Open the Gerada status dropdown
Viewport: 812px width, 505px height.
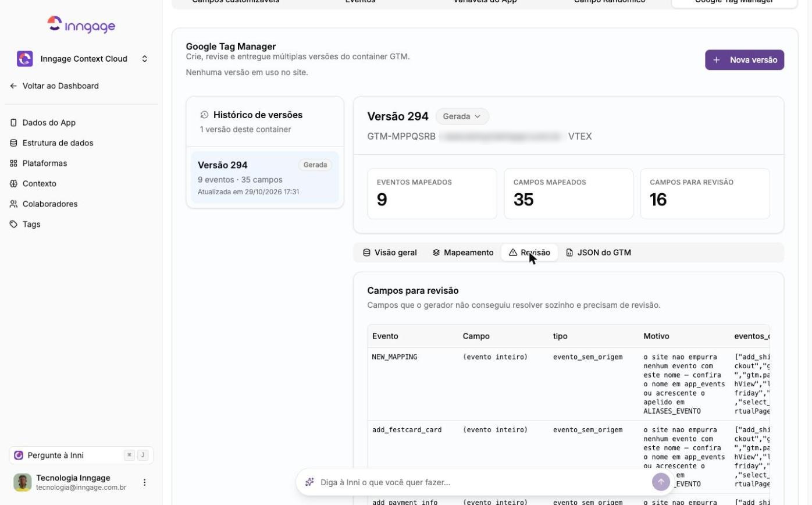click(462, 116)
